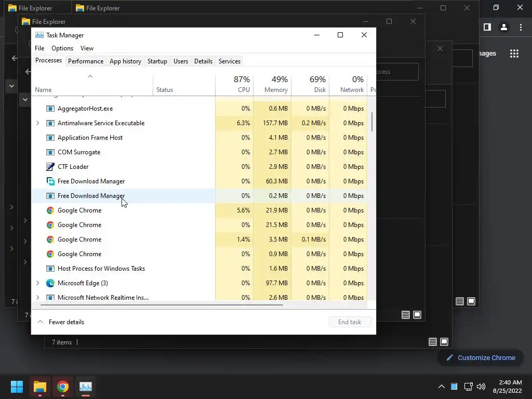
Task: Open the View menu in Task Manager
Action: [x=87, y=48]
